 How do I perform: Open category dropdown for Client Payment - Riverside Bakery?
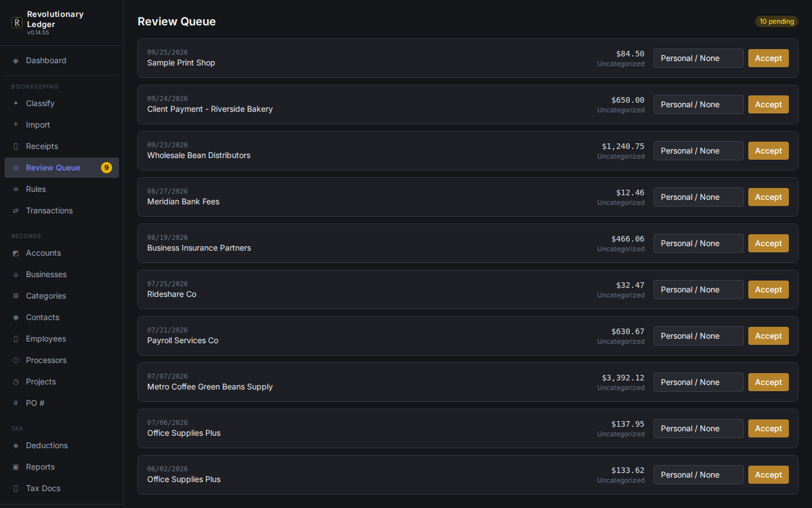[698, 104]
